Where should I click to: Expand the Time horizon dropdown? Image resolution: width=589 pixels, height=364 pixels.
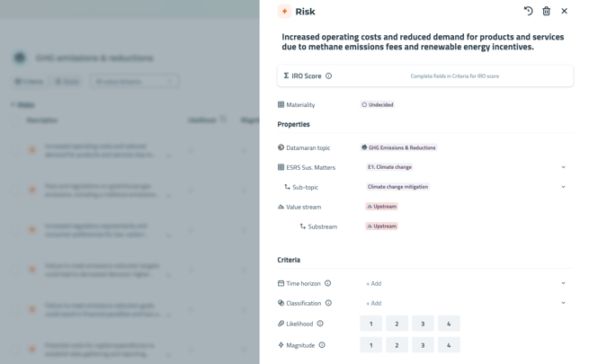[564, 283]
